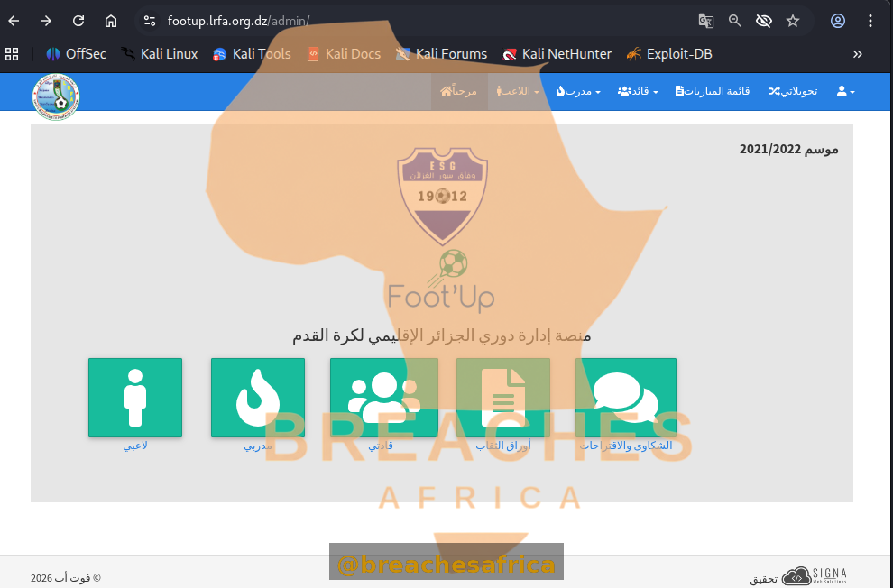The image size is (893, 588).
Task: Click the zoom magnifier icon in address bar
Action: 734,21
